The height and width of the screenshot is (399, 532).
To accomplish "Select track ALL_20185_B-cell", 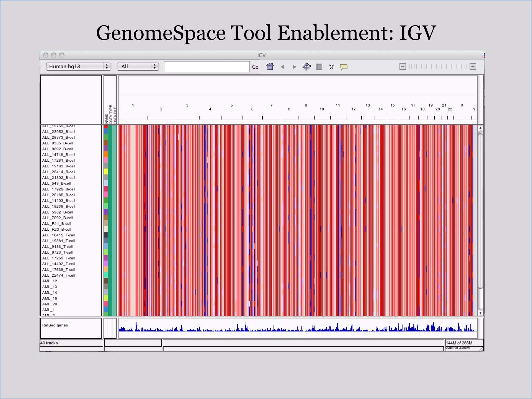I will click(59, 195).
